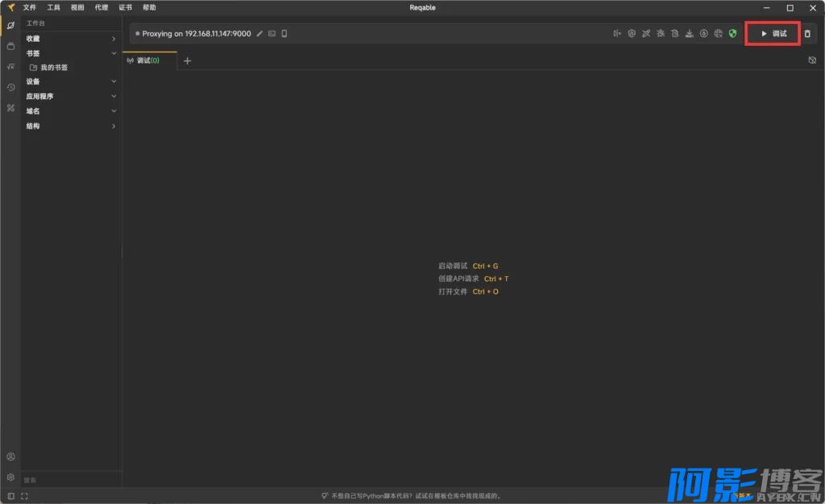The height and width of the screenshot is (504, 825).
Task: Toggle the green shield SSL proxy icon
Action: (x=732, y=34)
